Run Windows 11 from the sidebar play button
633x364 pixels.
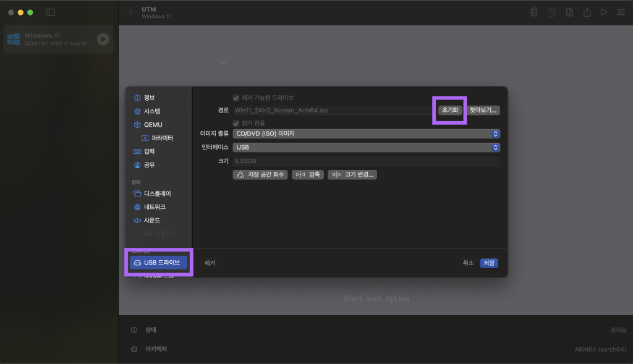pyautogui.click(x=103, y=39)
